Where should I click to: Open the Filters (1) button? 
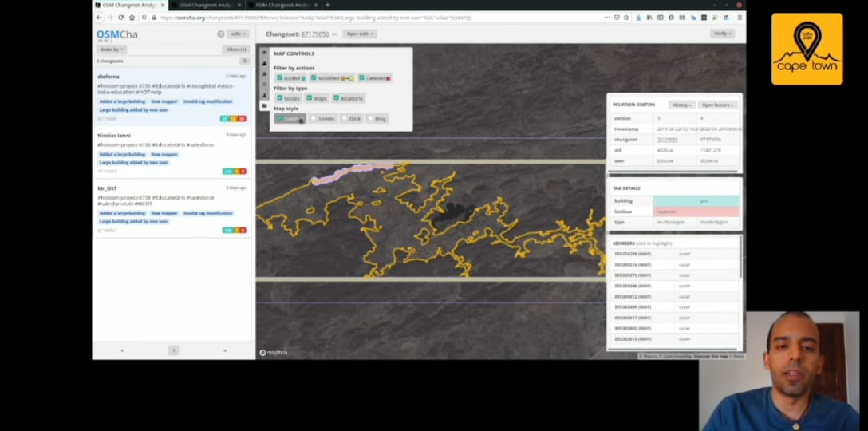coord(236,49)
